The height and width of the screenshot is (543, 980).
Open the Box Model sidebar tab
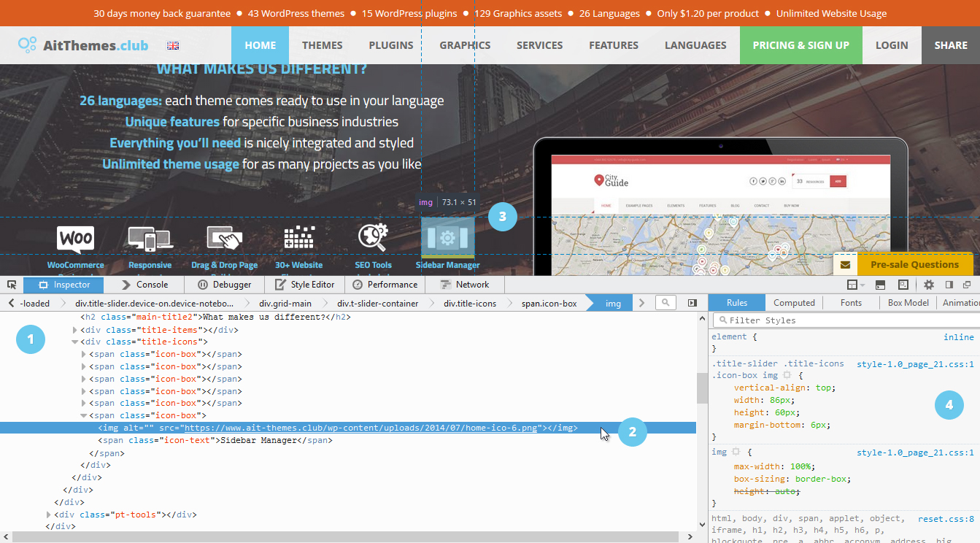click(x=908, y=303)
